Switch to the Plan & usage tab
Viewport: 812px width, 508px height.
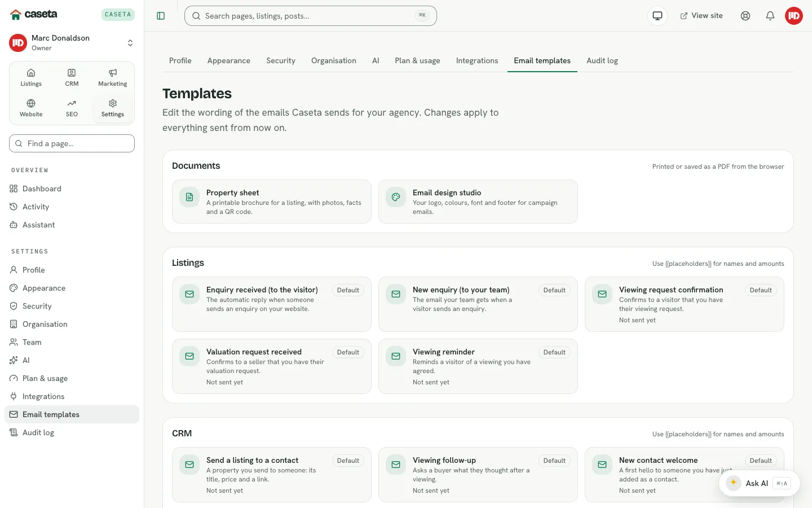coord(417,60)
